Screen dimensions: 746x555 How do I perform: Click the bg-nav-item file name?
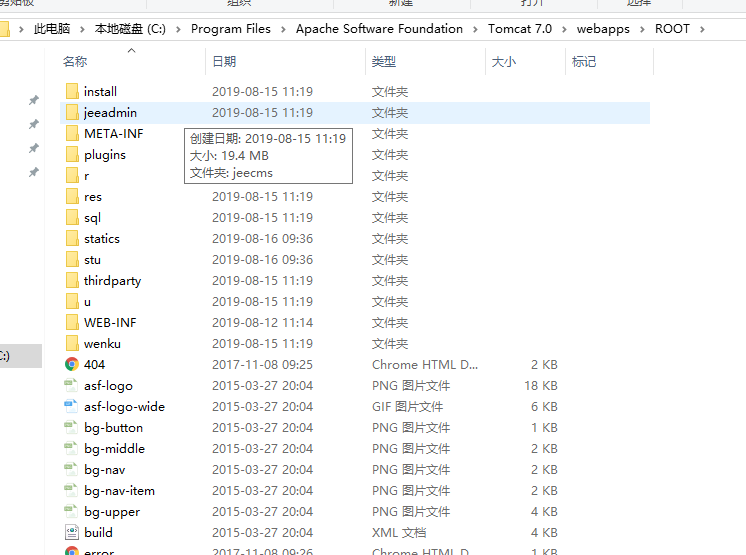(x=119, y=491)
